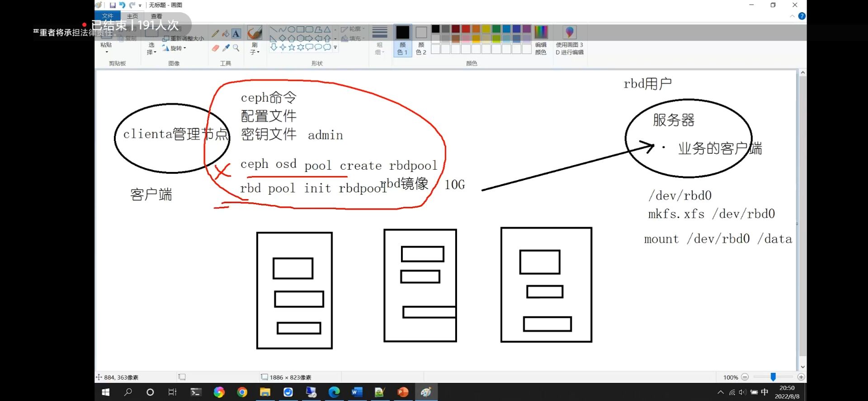Screen dimensions: 868x401
Task: Choose the Down arrow shape
Action: [274, 47]
